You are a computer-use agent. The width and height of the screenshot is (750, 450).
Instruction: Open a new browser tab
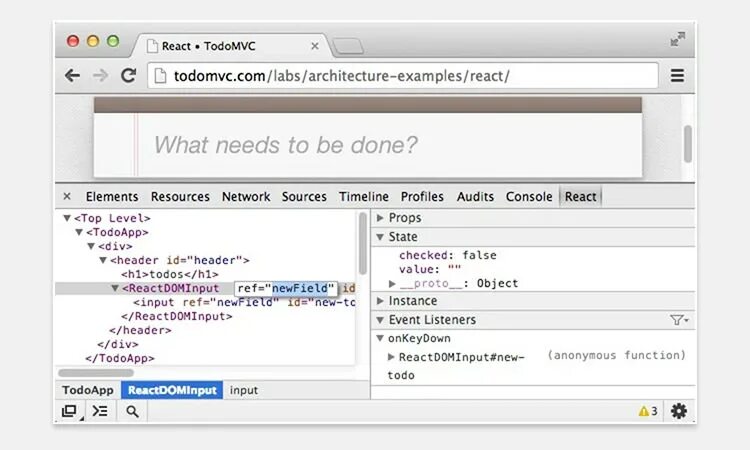click(348, 46)
